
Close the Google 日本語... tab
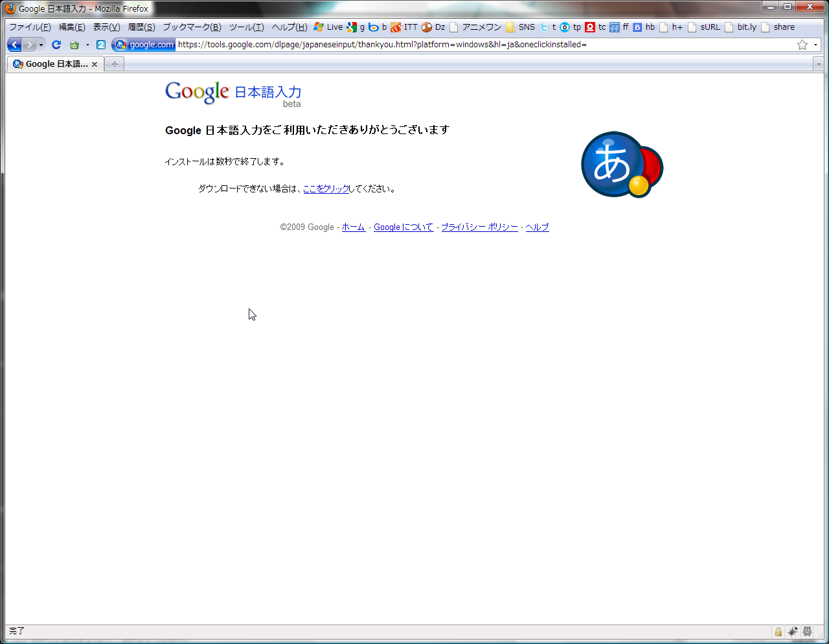click(95, 64)
